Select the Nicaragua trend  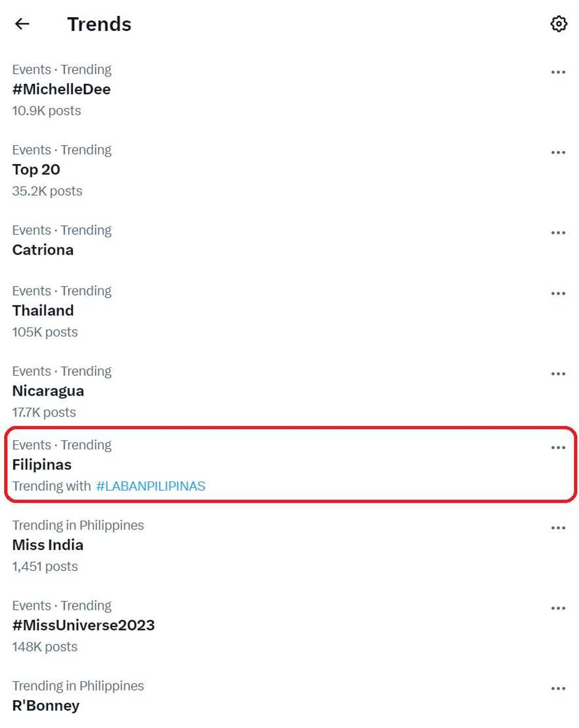48,391
